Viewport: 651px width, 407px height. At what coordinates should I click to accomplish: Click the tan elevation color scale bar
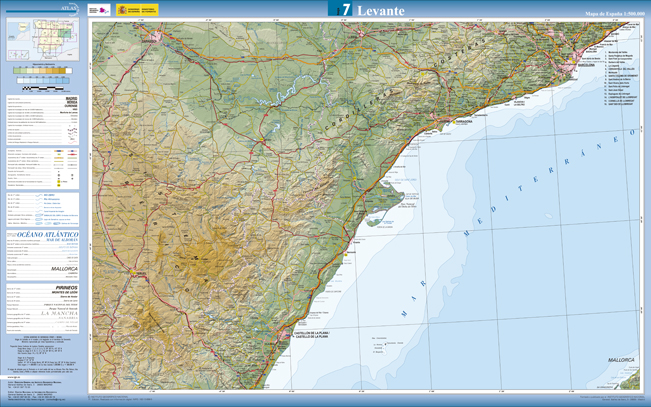point(44,71)
